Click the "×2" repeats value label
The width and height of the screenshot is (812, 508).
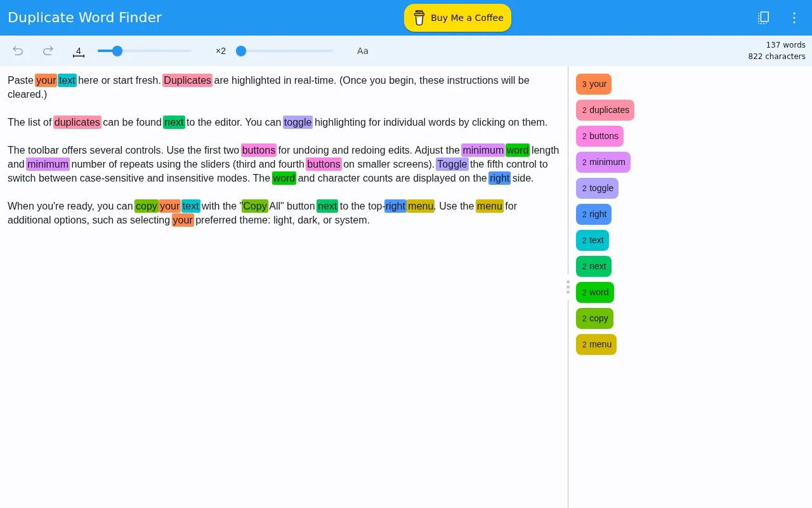click(x=221, y=51)
